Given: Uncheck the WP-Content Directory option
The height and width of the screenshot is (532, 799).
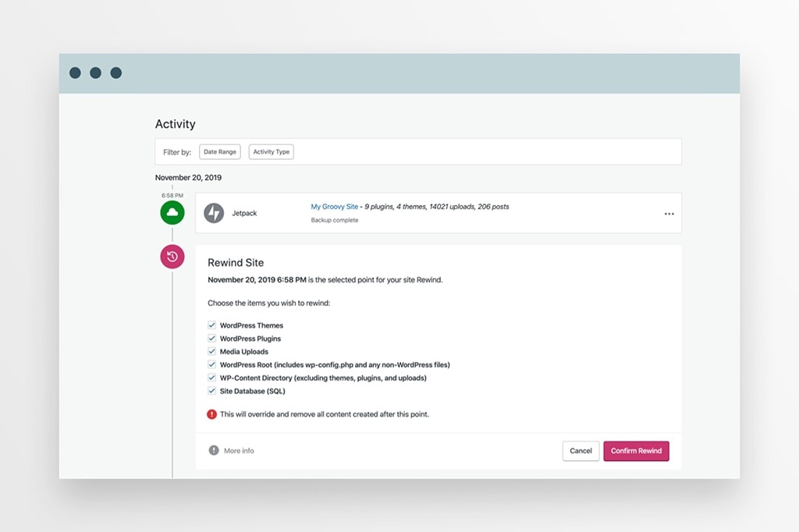Looking at the screenshot, I should (211, 378).
